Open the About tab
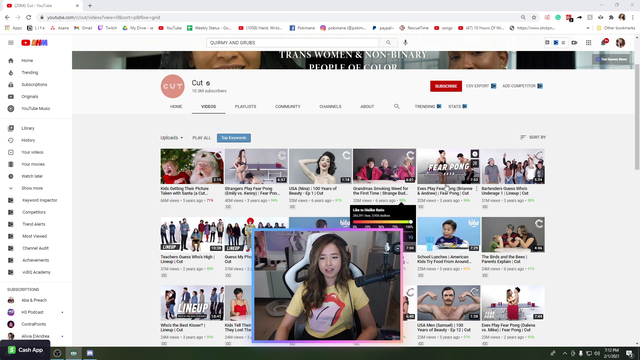Image resolution: width=640 pixels, height=360 pixels. coord(367,106)
